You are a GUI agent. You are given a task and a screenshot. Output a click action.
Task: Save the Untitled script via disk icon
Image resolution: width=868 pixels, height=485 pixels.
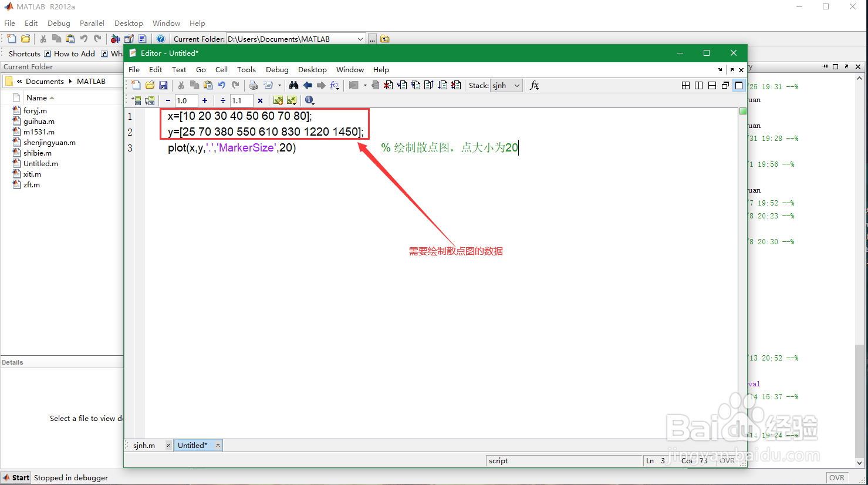tap(163, 85)
